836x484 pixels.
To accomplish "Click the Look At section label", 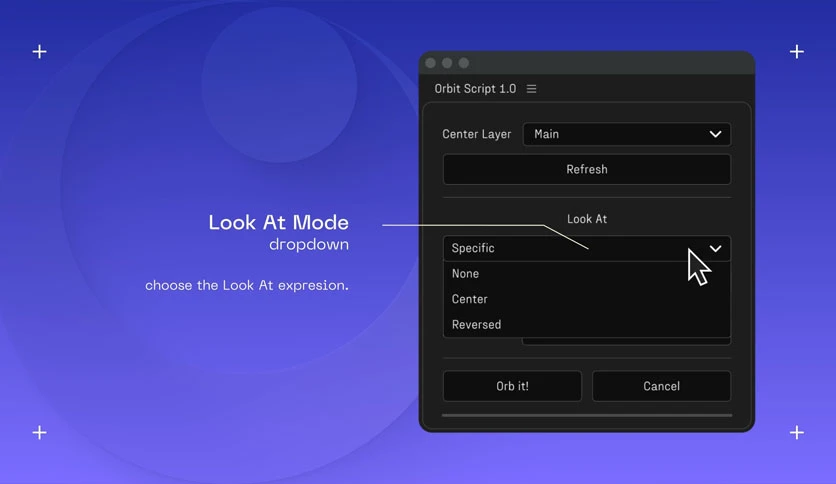I will coord(586,219).
